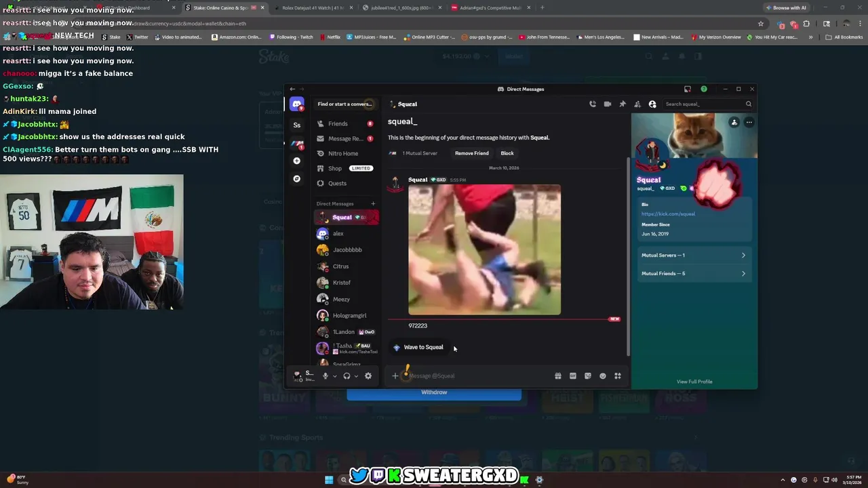The width and height of the screenshot is (868, 488).
Task: Go to Nitro Home
Action: 346,153
